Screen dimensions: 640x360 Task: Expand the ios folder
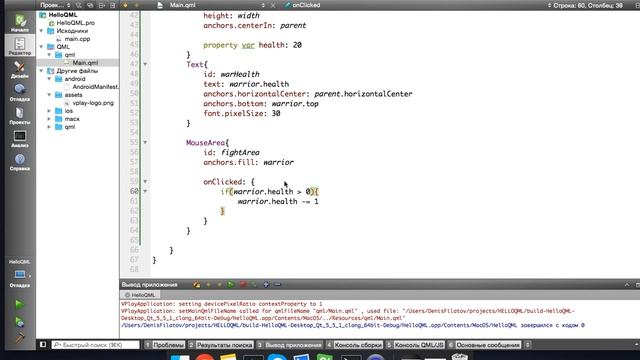coord(49,111)
